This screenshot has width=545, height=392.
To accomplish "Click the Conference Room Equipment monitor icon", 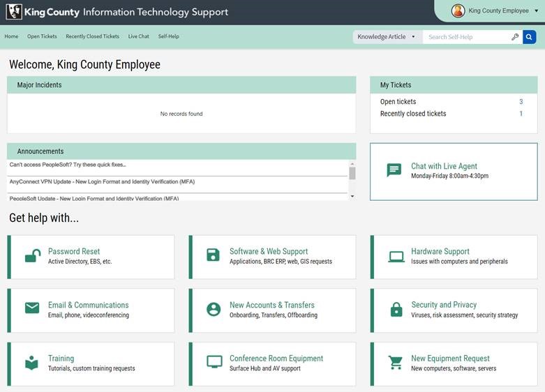I will click(x=214, y=363).
